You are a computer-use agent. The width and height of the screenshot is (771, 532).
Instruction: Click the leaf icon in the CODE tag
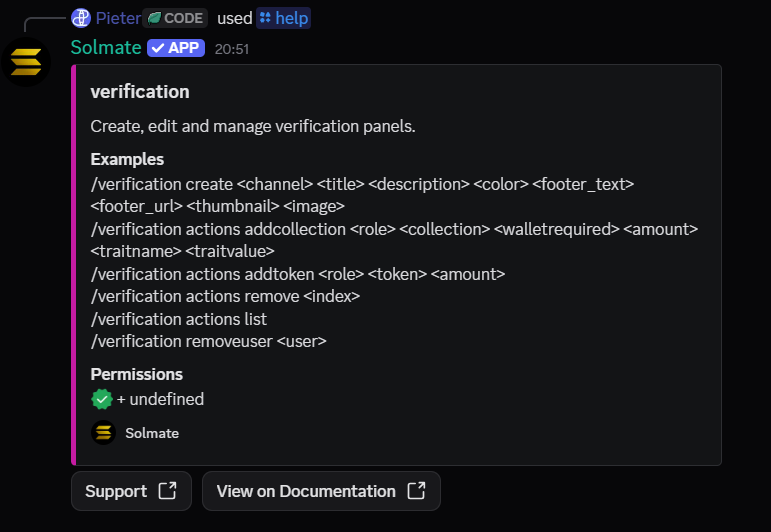154,18
